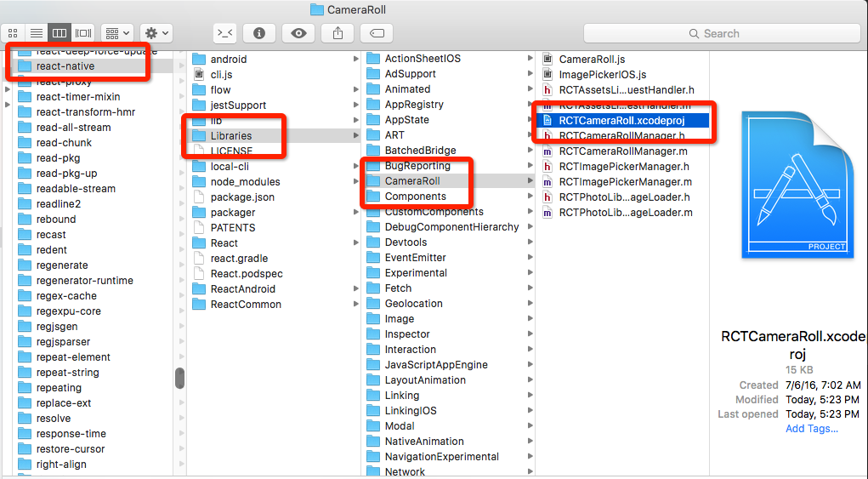This screenshot has height=479, width=868.
Task: Click the CameraRoll.js file icon
Action: (x=548, y=59)
